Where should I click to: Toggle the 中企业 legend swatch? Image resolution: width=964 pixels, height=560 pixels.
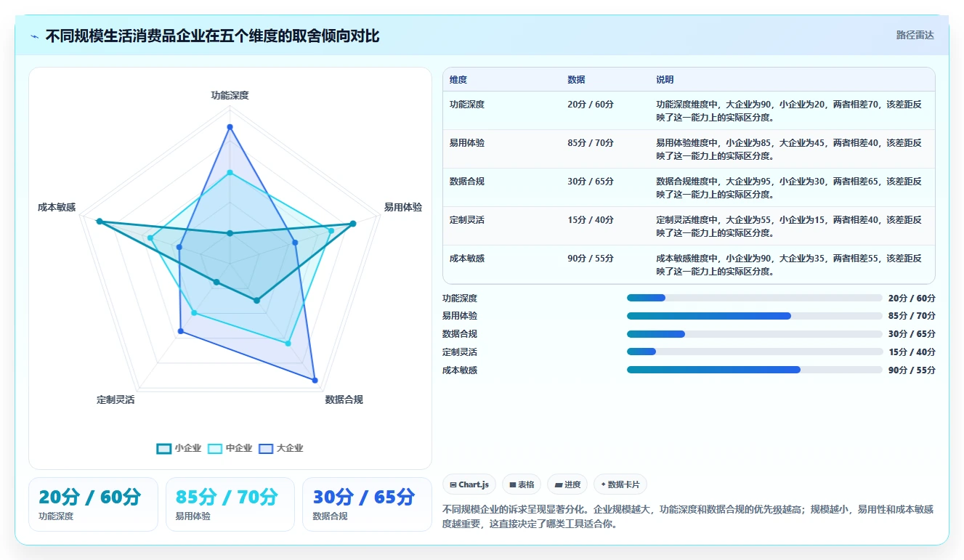pyautogui.click(x=215, y=448)
